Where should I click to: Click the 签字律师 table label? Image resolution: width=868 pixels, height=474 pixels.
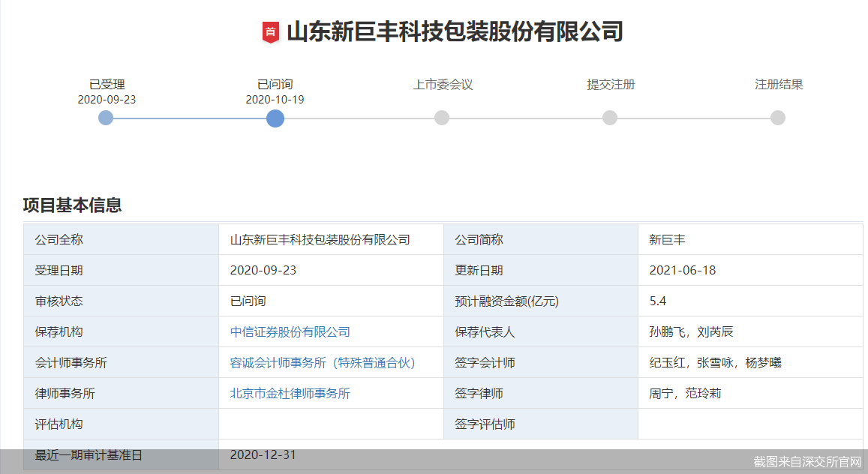(x=479, y=393)
